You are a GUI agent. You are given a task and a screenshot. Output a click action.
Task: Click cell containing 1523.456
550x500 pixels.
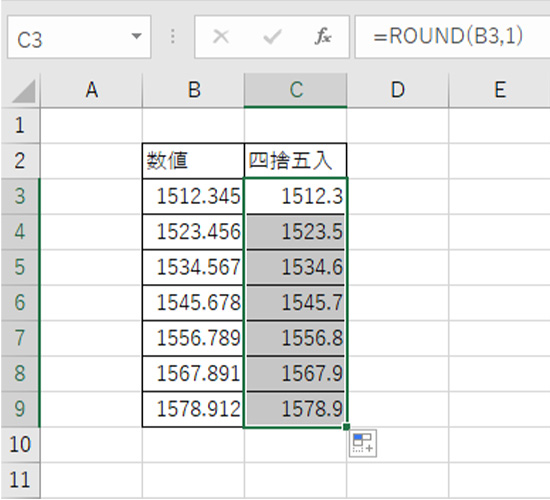(x=193, y=232)
